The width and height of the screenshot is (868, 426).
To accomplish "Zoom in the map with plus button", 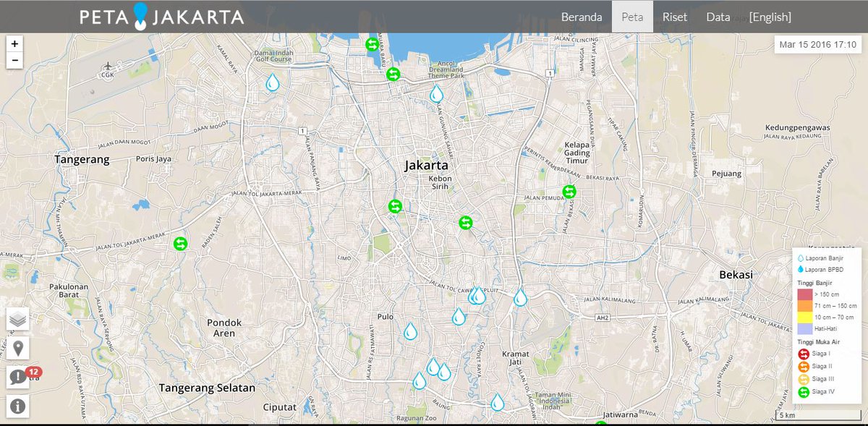I will pyautogui.click(x=14, y=43).
